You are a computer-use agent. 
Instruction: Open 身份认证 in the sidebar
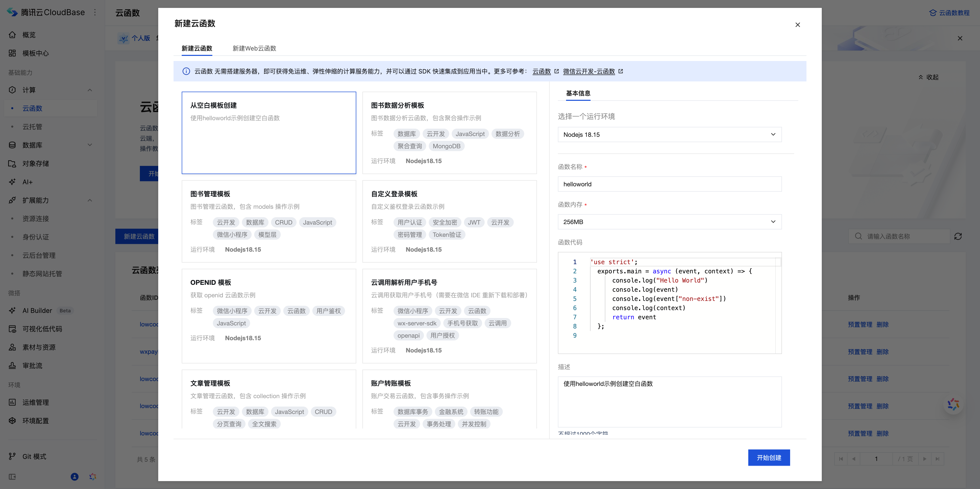[x=35, y=237]
